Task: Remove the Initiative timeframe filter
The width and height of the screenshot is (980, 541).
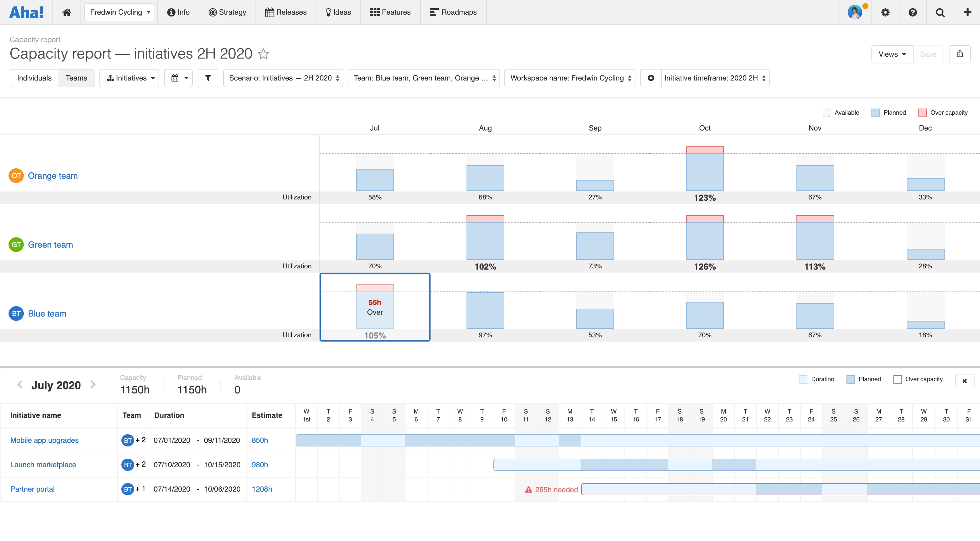Action: 651,78
